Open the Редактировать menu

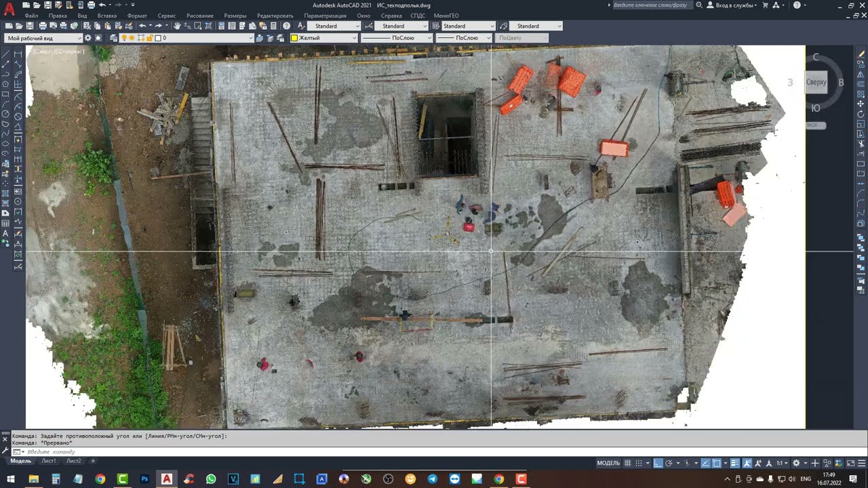275,15
